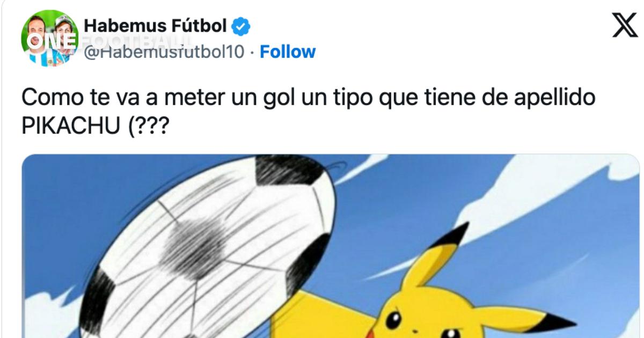Viewport: 644px width, 338px height.
Task: Open the Habemus Fútbol display name
Action: (156, 25)
